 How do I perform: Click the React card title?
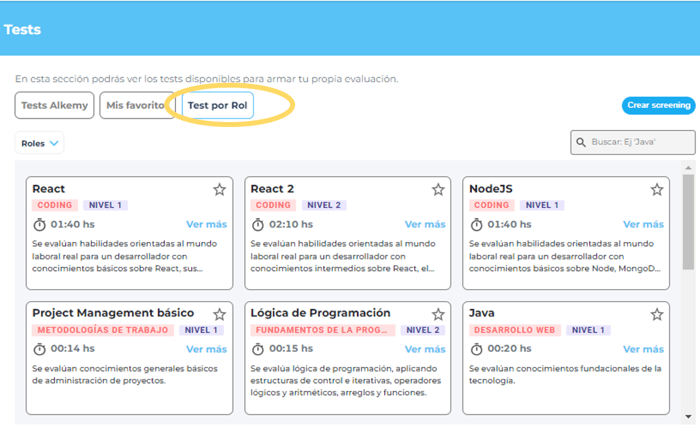click(x=48, y=189)
